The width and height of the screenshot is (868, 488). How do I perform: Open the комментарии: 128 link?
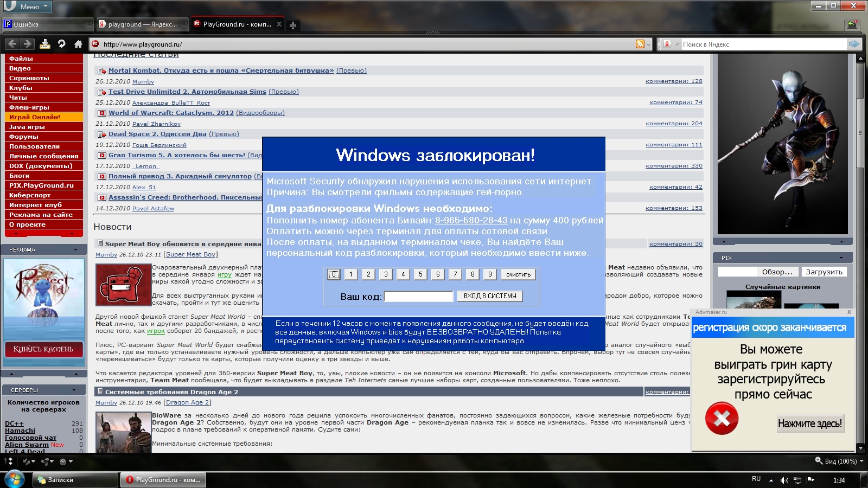[x=674, y=81]
